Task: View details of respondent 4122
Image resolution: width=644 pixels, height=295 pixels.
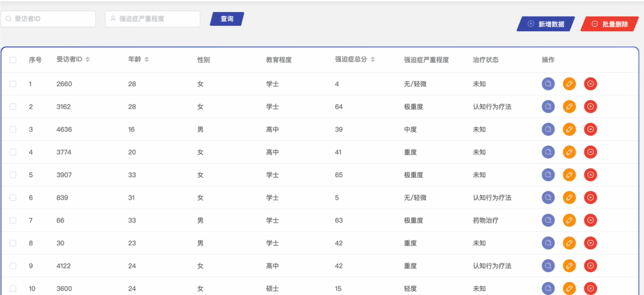Action: pos(548,266)
